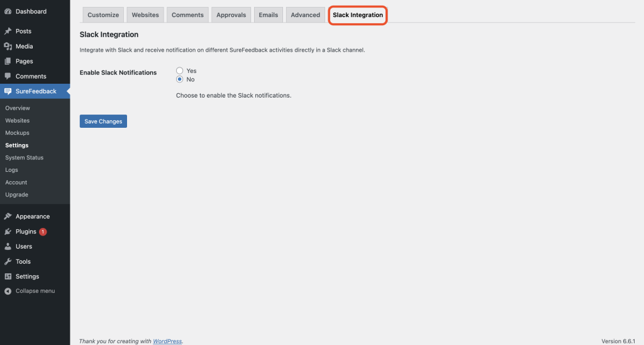The image size is (644, 345).
Task: Click the Posts pushpin icon
Action: 8,31
